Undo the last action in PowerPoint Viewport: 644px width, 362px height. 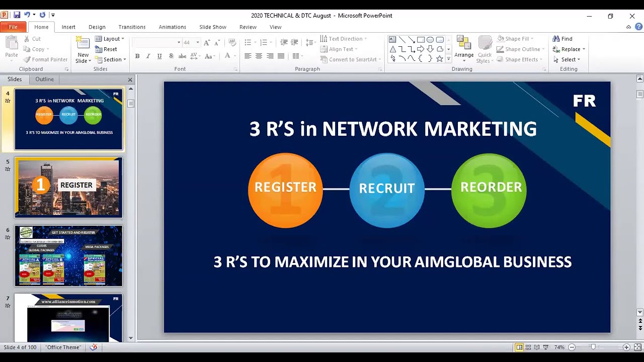click(x=27, y=15)
